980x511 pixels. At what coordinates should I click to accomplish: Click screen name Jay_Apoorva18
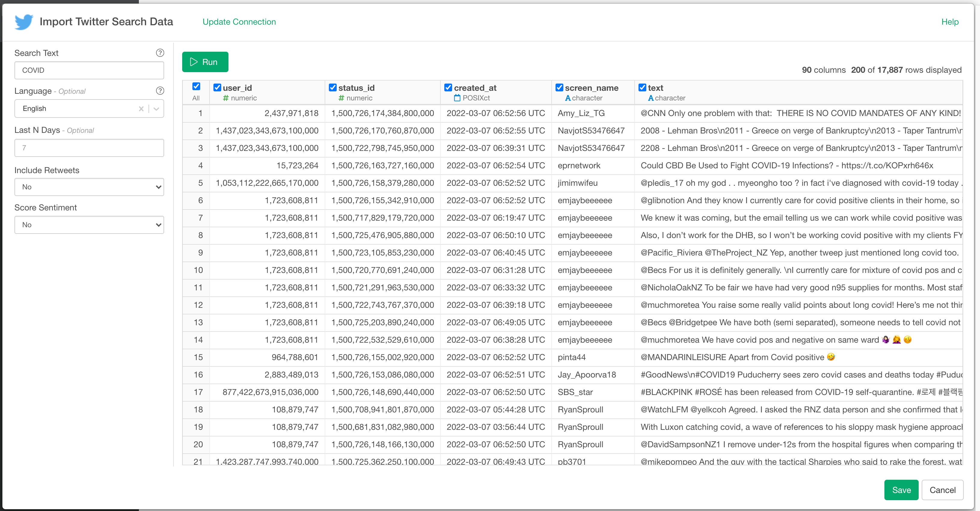point(586,375)
